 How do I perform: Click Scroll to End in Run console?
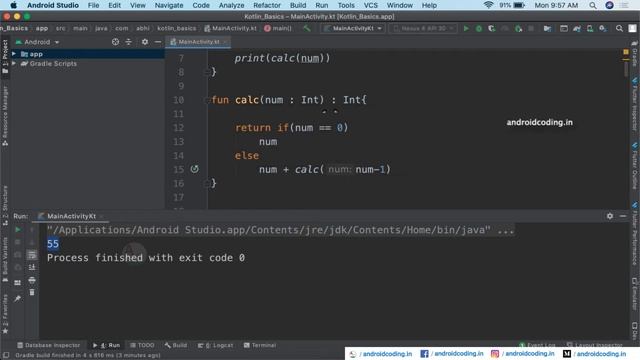tap(32, 267)
